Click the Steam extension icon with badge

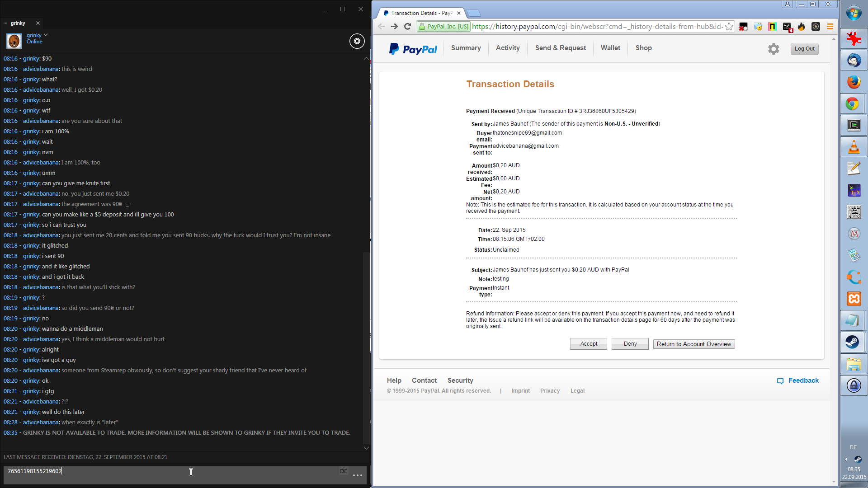(x=787, y=27)
